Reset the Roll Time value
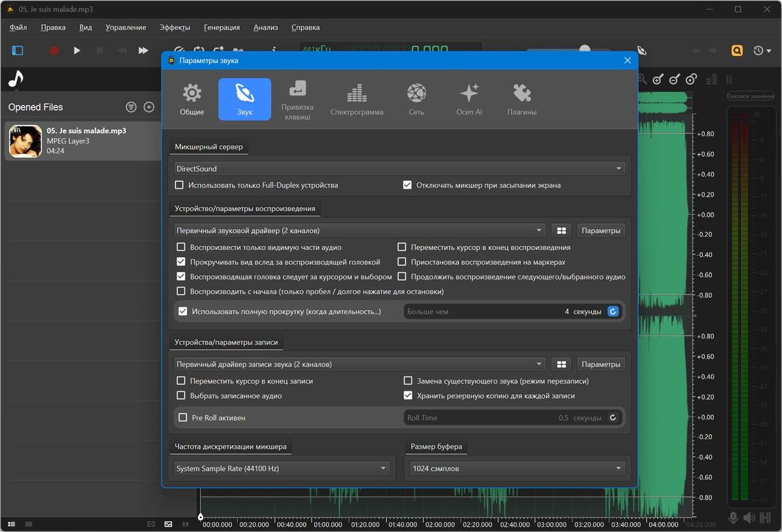782x532 pixels. tap(613, 417)
